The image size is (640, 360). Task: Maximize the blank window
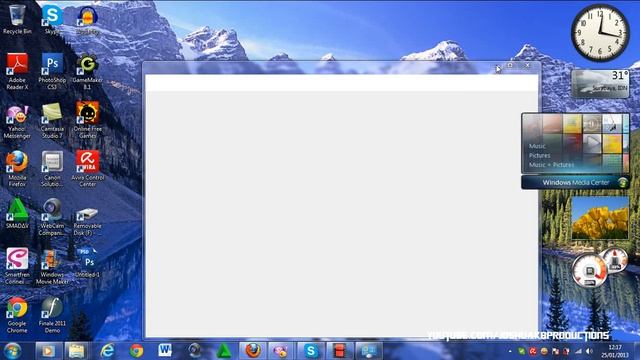pyautogui.click(x=510, y=65)
